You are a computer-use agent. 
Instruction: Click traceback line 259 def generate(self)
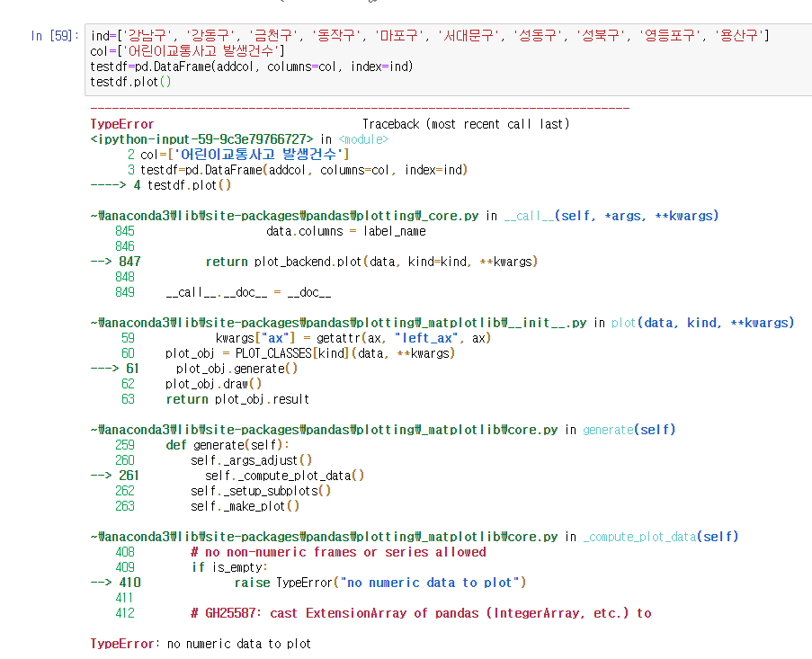click(x=202, y=445)
